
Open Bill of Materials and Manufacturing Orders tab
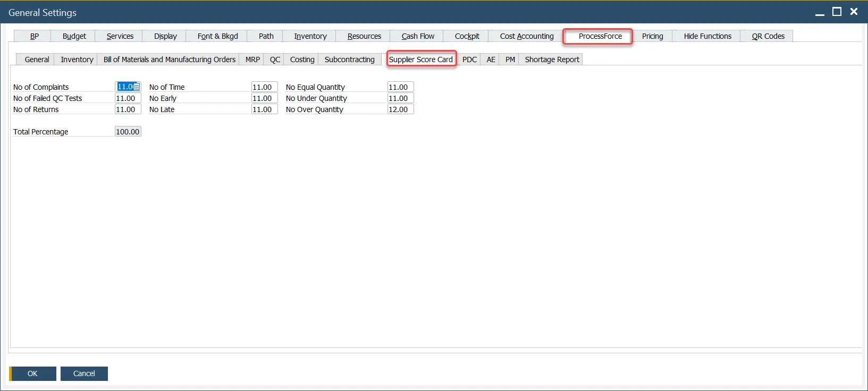(169, 59)
